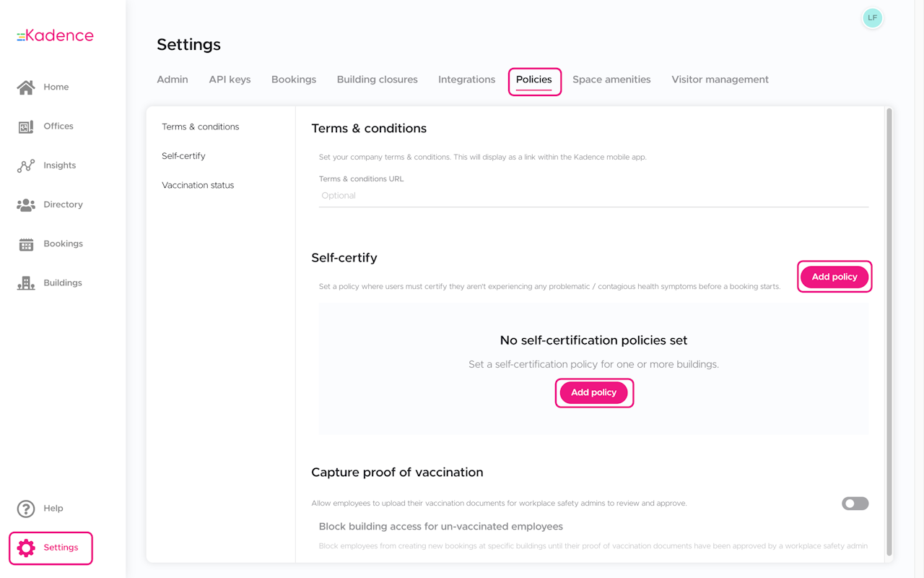The width and height of the screenshot is (924, 578).
Task: Click the Bookings calendar icon
Action: [x=26, y=244]
